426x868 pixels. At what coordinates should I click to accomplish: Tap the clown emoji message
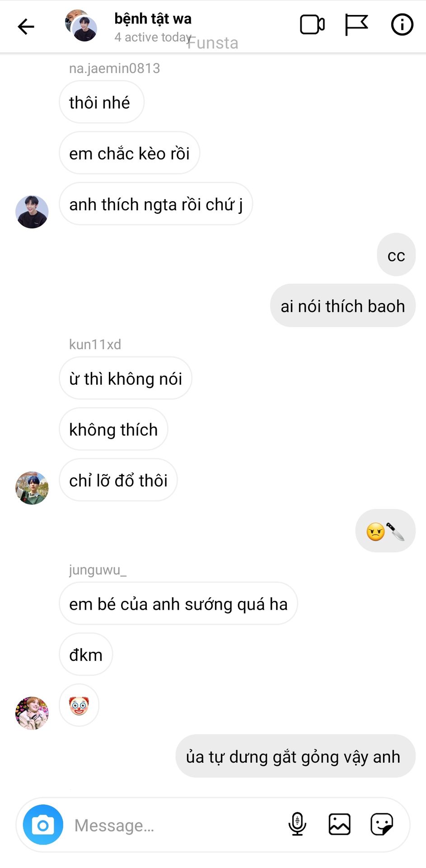[79, 705]
